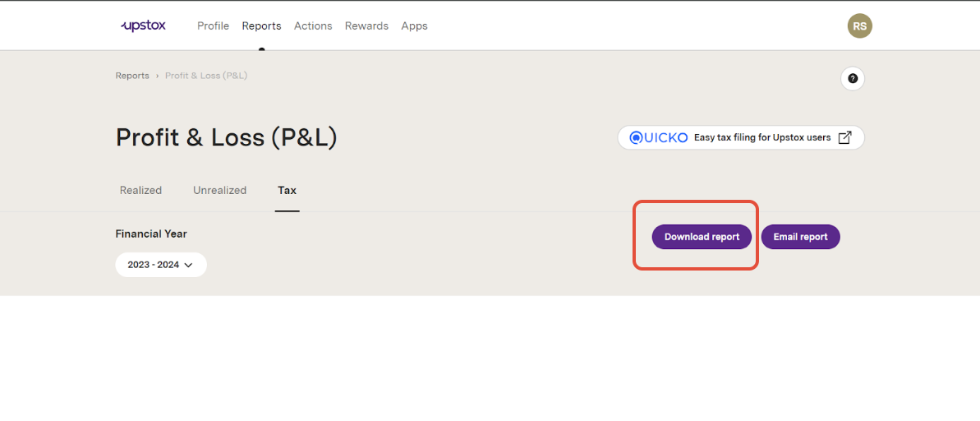Click the Reports breadcrumb link
The image size is (980, 421).
pyautogui.click(x=132, y=76)
